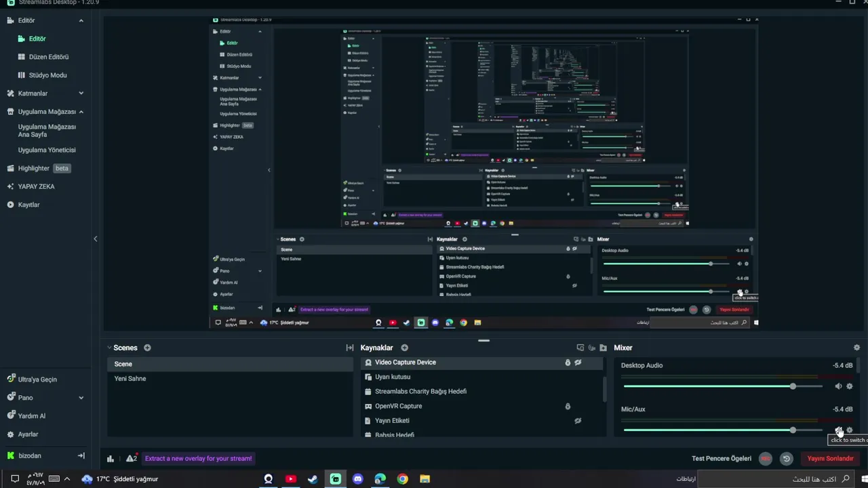This screenshot has height=488, width=868.
Task: Open Uygulama Mağazası Ana Sayfa
Action: 47,131
